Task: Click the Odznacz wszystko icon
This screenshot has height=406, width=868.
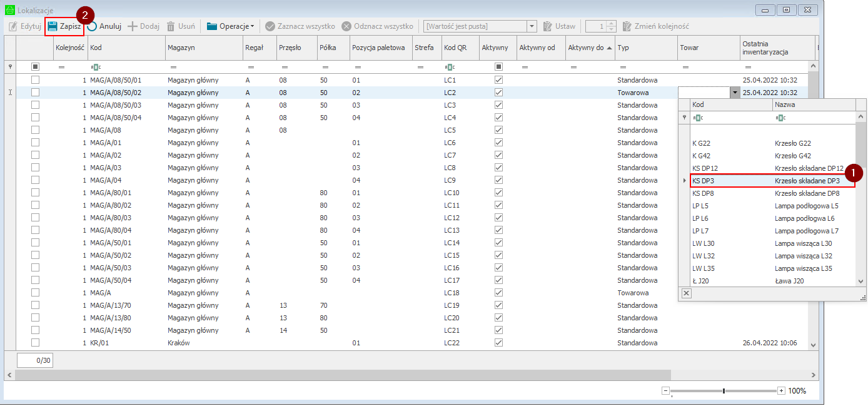Action: [346, 26]
